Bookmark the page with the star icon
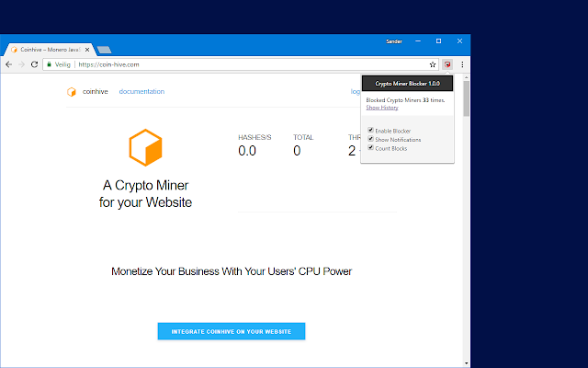The width and height of the screenshot is (588, 368). 433,64
